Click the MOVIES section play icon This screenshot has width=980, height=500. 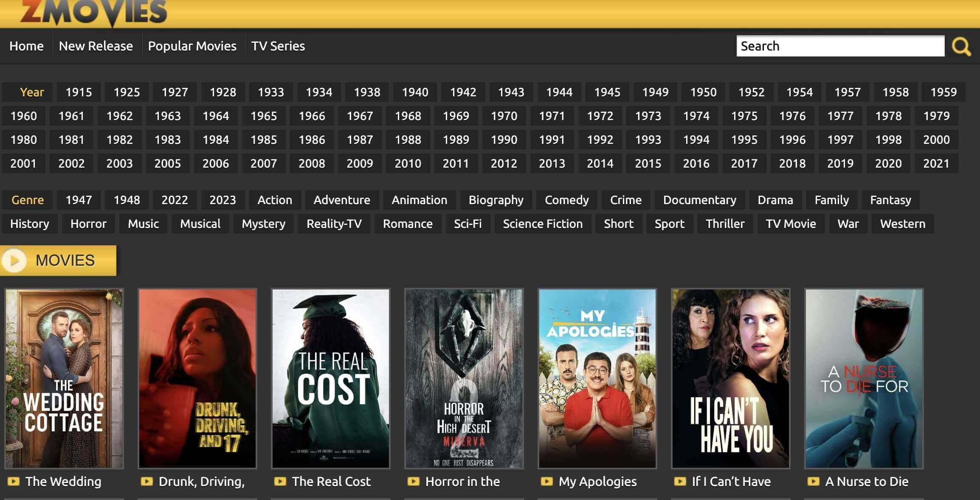click(x=15, y=260)
